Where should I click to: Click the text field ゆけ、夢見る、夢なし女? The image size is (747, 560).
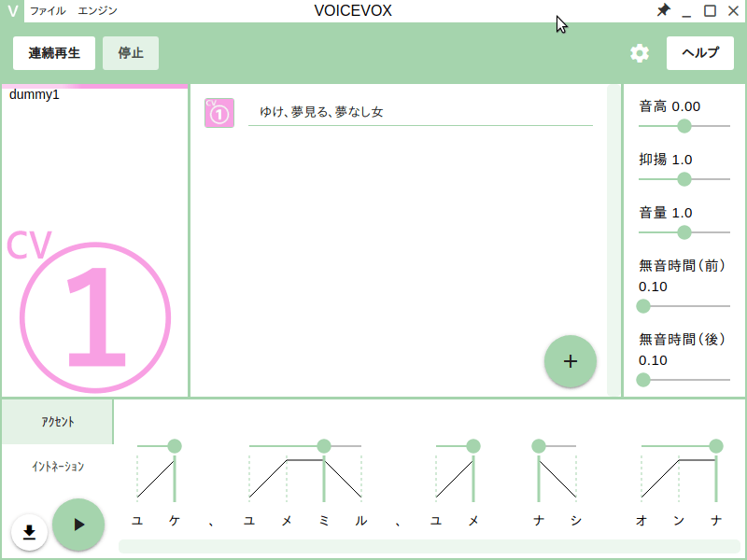(x=420, y=112)
